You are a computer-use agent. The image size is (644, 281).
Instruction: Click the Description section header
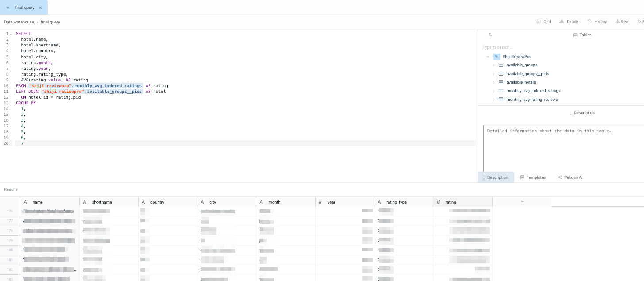582,113
